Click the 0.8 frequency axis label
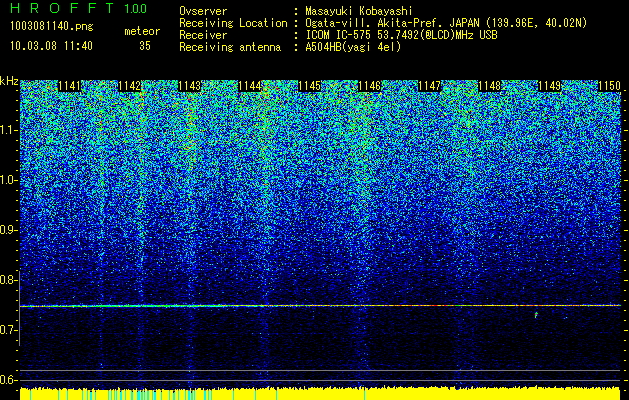The width and height of the screenshot is (629, 400). click(x=7, y=280)
